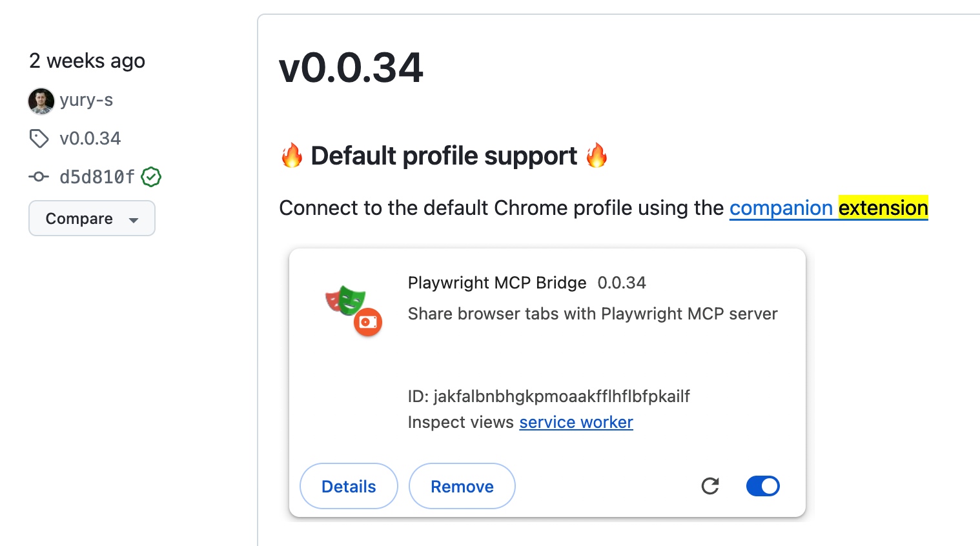Click the fire emoji before Default profile
This screenshot has height=546, width=980.
click(x=292, y=156)
